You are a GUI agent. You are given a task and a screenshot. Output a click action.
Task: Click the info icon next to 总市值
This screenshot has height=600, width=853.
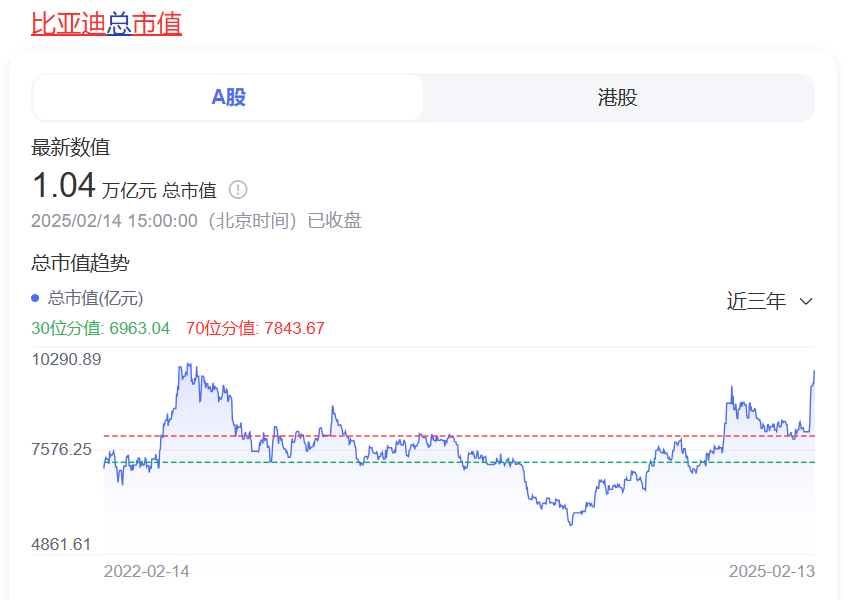[x=239, y=189]
